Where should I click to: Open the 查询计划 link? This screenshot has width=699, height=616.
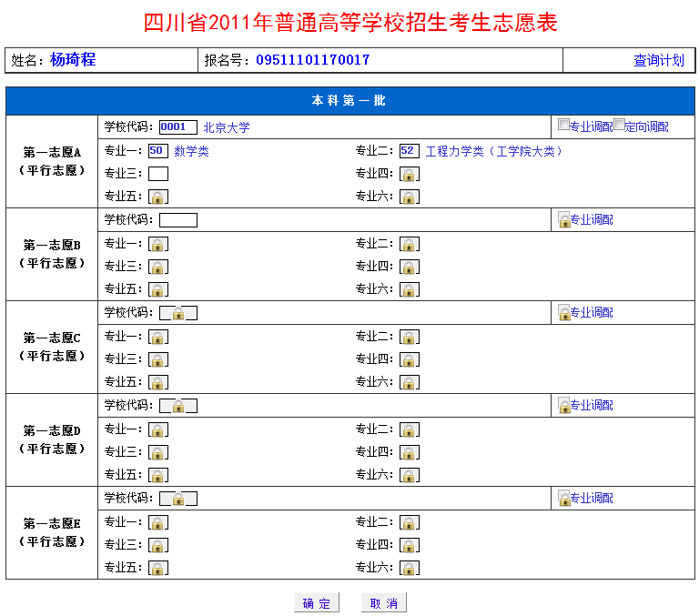658,61
